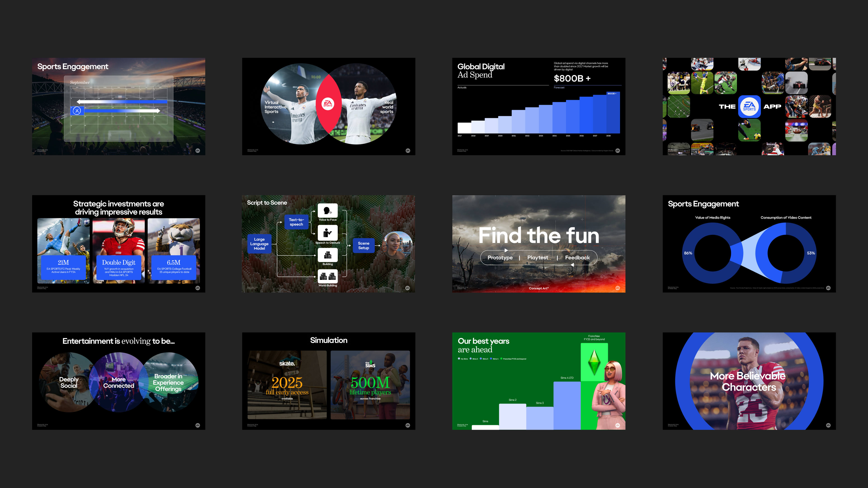Open the Strategic investments slide
Screen dimensions: 868x488
click(x=119, y=244)
